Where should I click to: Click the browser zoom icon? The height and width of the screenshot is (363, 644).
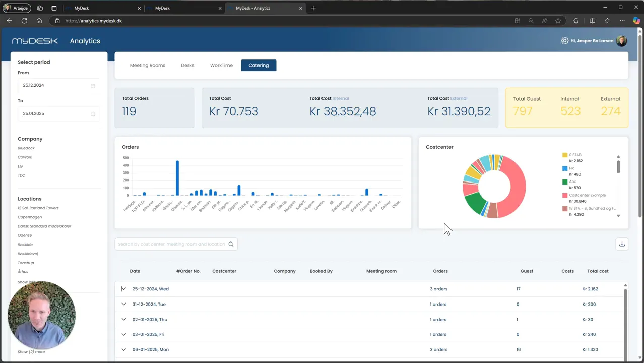531,21
